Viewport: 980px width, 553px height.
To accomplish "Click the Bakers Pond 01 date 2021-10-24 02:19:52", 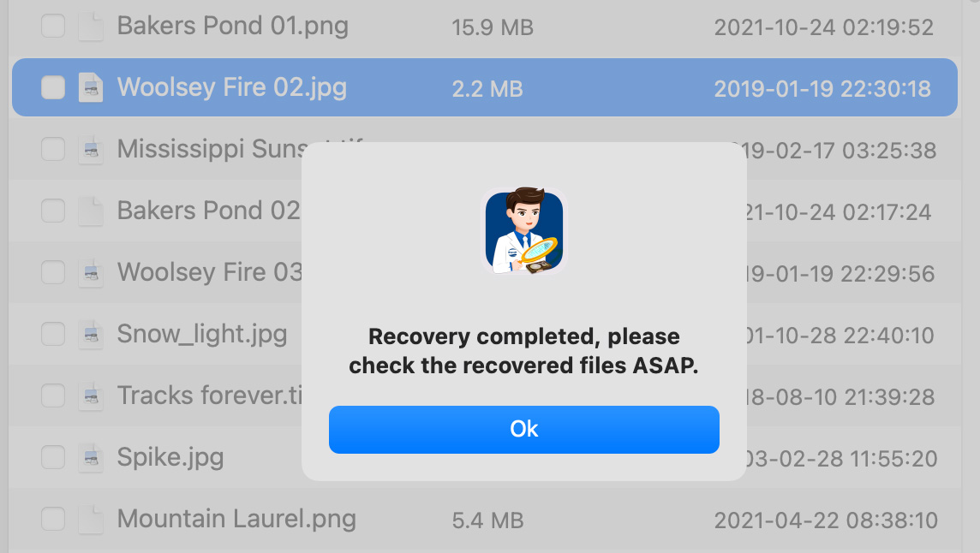I will click(823, 27).
